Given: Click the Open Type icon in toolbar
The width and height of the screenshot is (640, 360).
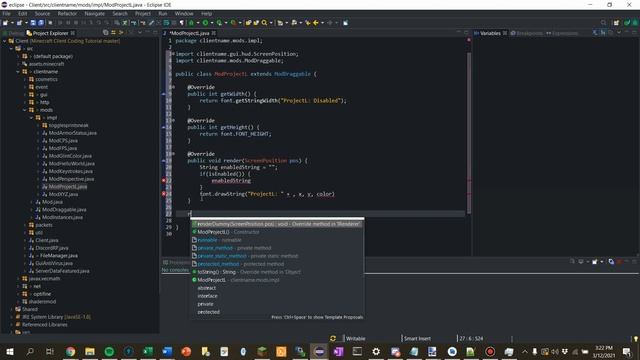Looking at the screenshot, I should pos(248,23).
